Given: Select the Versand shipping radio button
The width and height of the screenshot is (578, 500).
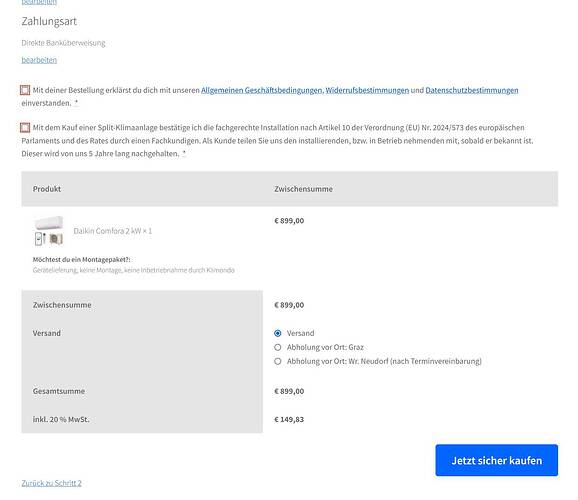Looking at the screenshot, I should 278,333.
